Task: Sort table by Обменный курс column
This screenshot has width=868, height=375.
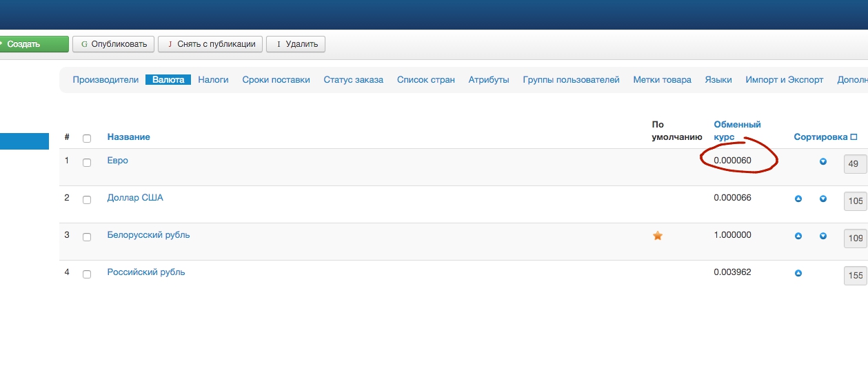Action: point(736,131)
